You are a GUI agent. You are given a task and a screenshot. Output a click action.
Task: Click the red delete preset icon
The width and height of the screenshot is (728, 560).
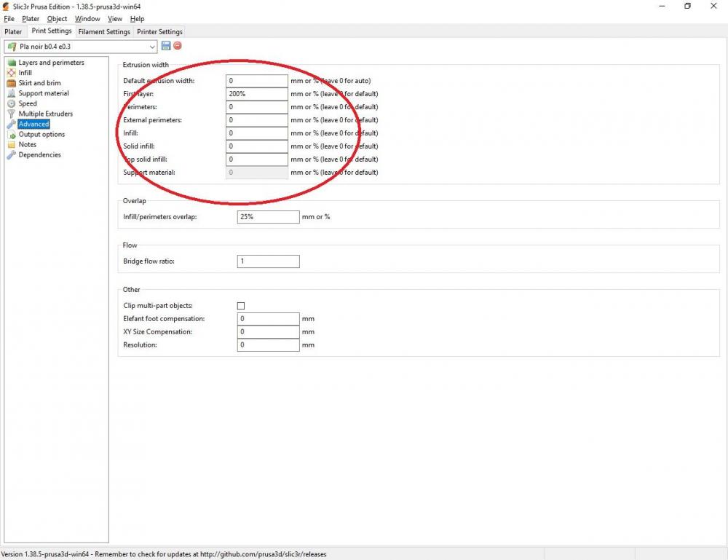pos(178,45)
